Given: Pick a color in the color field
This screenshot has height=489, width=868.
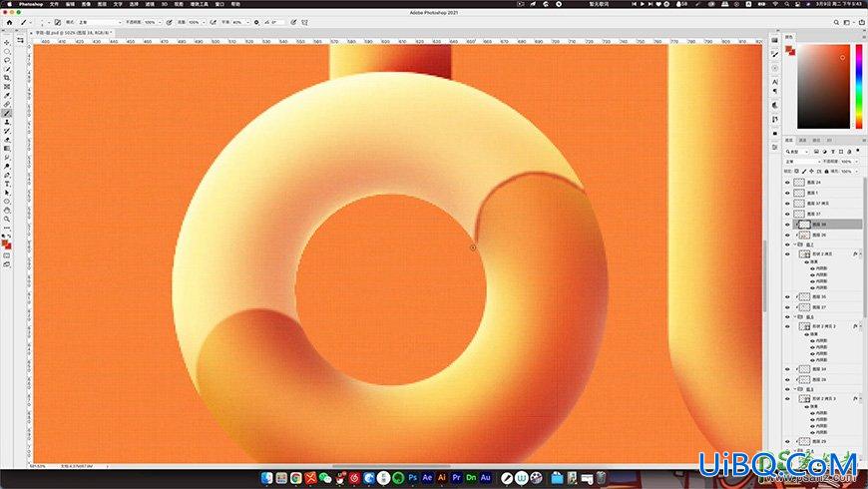Looking at the screenshot, I should click(823, 87).
